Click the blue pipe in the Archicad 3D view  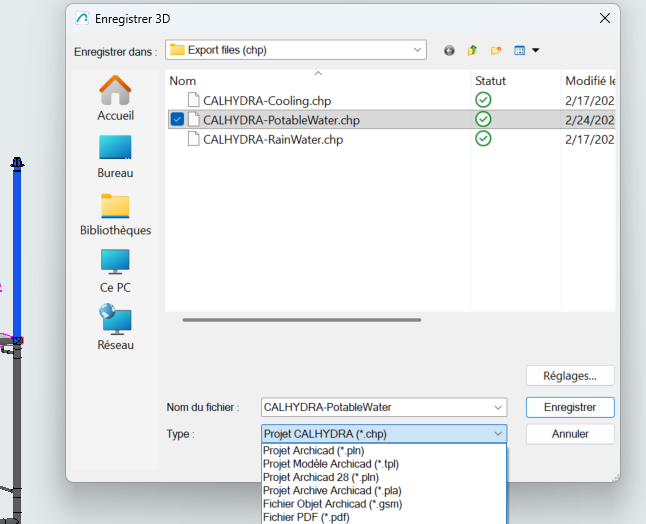(17, 253)
